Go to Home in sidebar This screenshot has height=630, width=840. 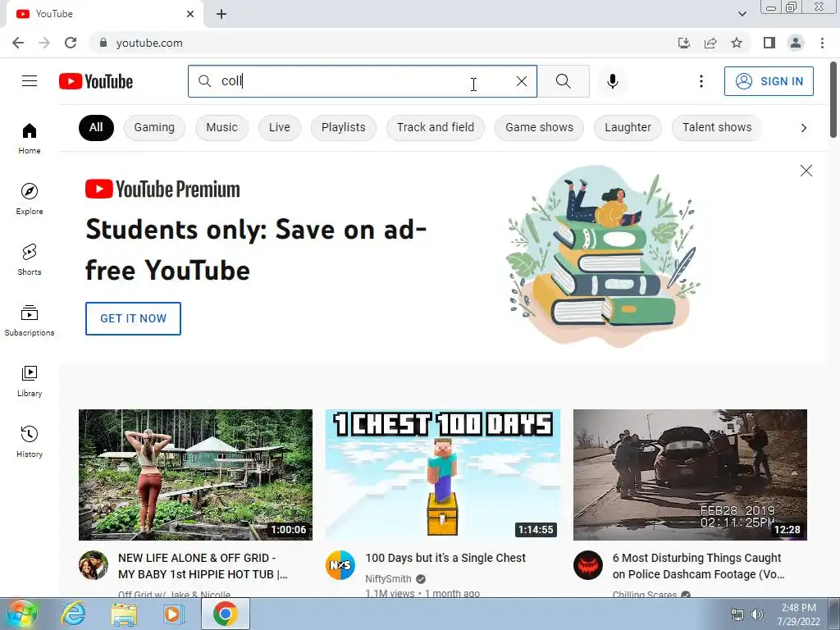coord(30,138)
